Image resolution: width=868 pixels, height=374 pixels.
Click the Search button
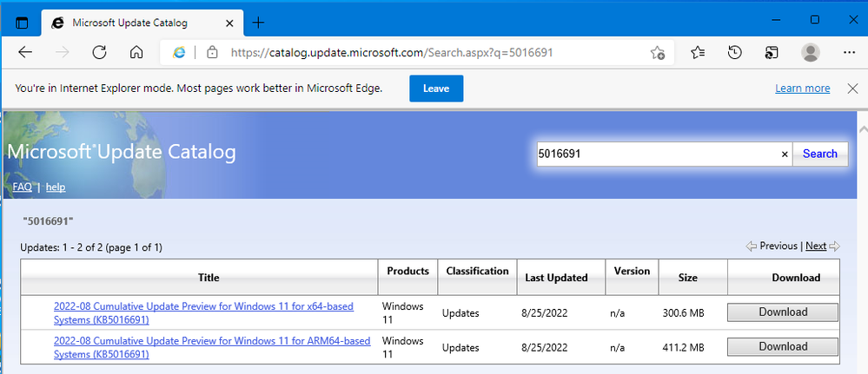[x=820, y=154]
